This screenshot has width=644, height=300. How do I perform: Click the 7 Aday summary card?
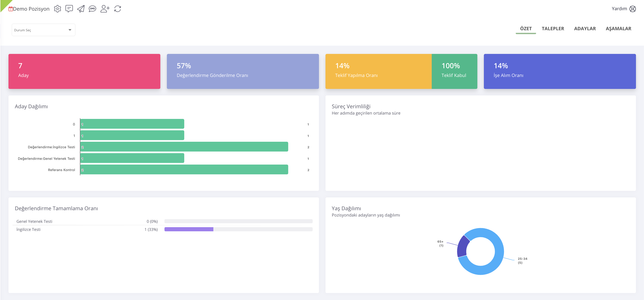84,71
